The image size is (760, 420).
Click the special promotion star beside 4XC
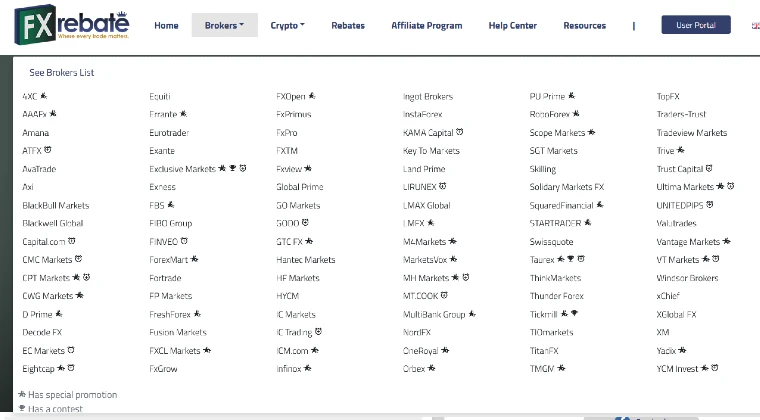click(x=44, y=97)
